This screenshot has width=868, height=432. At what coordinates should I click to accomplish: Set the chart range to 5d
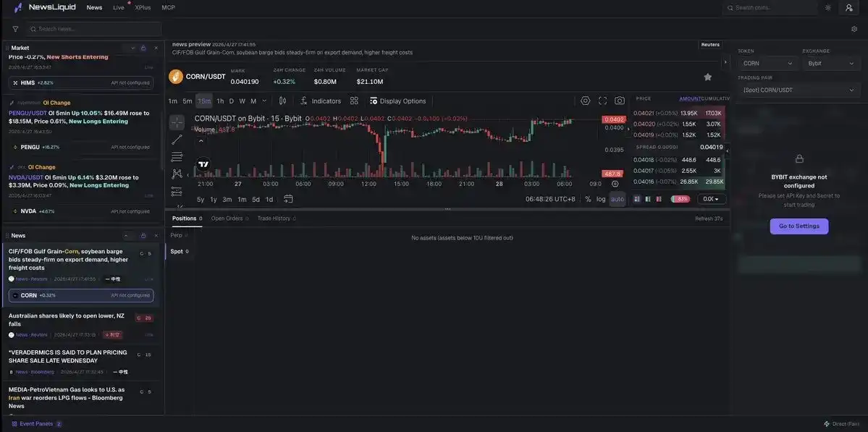[x=256, y=199]
